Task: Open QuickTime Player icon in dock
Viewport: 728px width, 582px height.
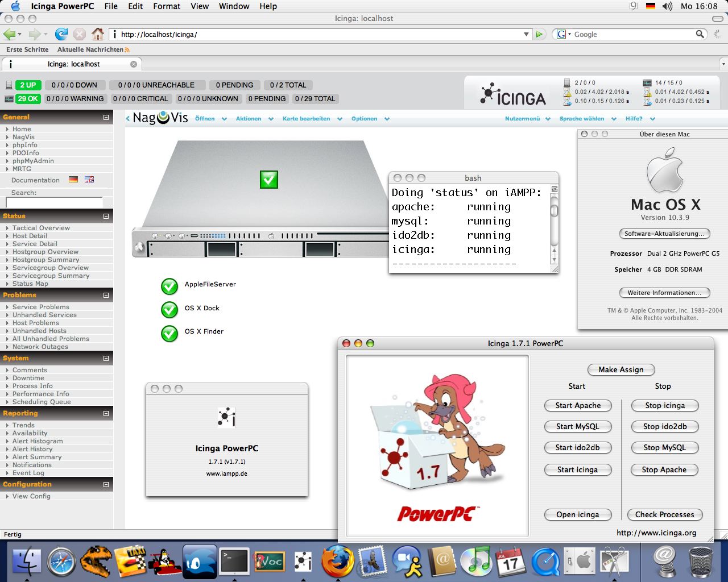Action: [545, 562]
